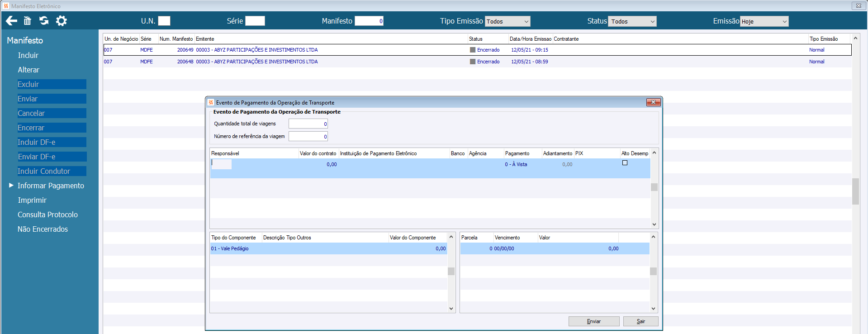Select manifest row 200649
Viewport: 868px width, 334px height.
(477, 50)
